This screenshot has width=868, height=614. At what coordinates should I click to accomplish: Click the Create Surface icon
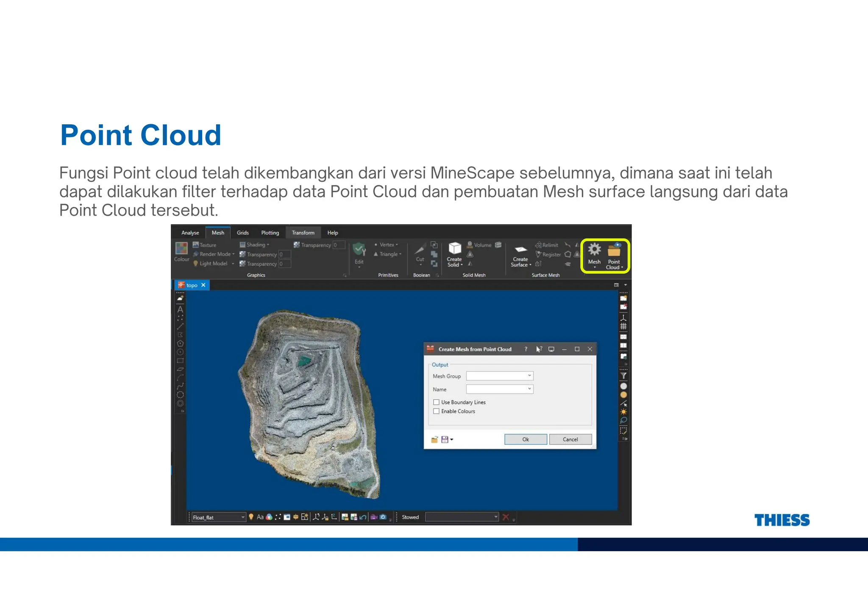coord(520,249)
